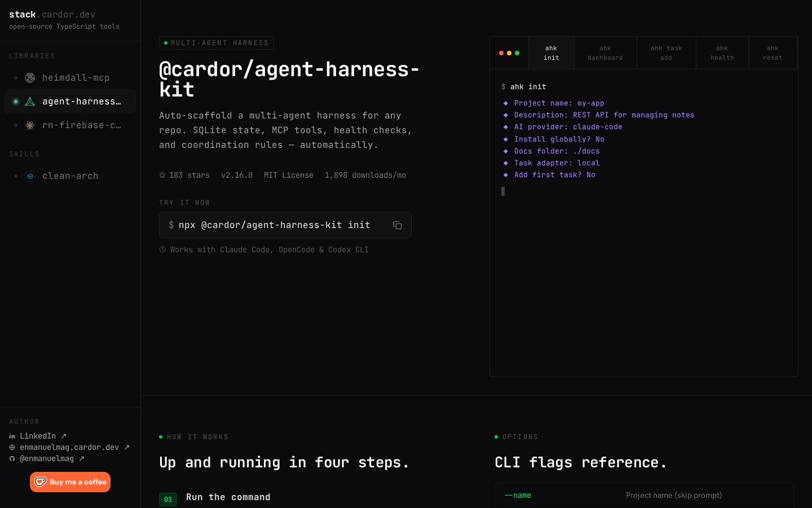The height and width of the screenshot is (508, 812).
Task: Click the v2.16.0 version text
Action: [237, 175]
